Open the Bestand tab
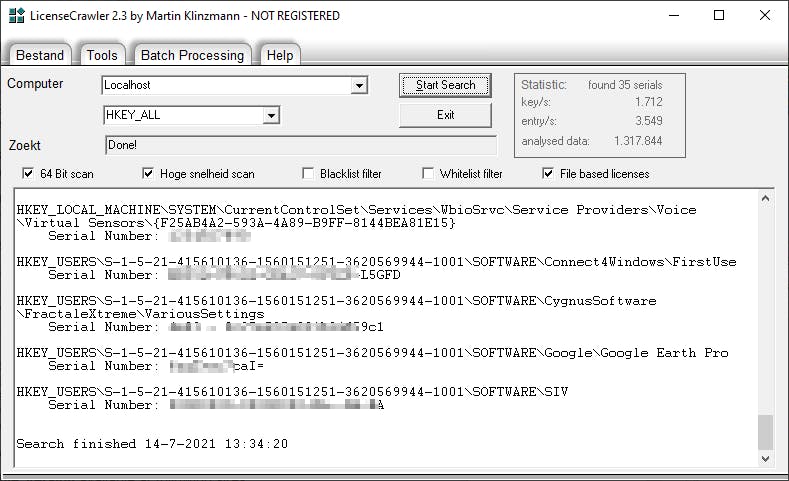789x481 pixels. click(40, 55)
